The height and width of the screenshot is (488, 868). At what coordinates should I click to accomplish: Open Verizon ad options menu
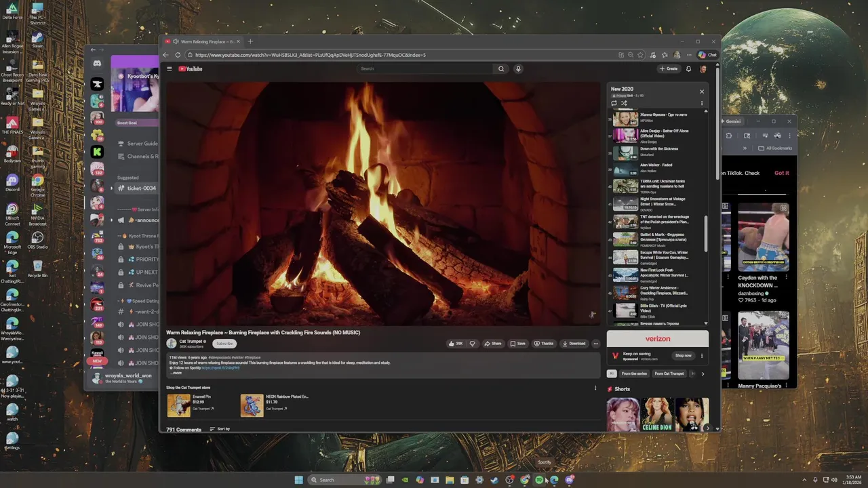pyautogui.click(x=702, y=355)
